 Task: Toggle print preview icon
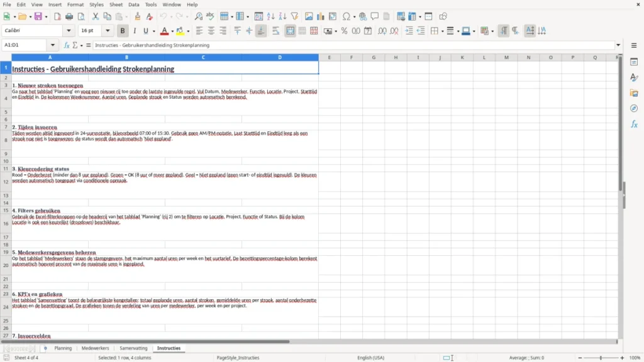pos(81,16)
